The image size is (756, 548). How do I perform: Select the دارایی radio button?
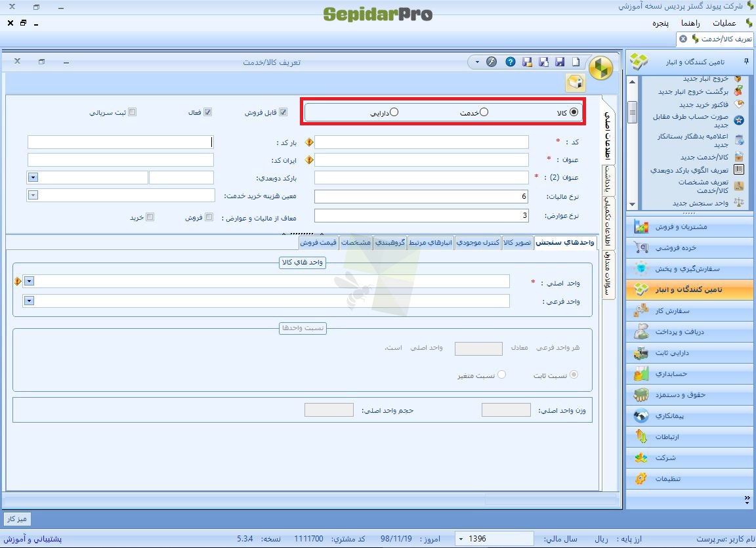point(394,112)
